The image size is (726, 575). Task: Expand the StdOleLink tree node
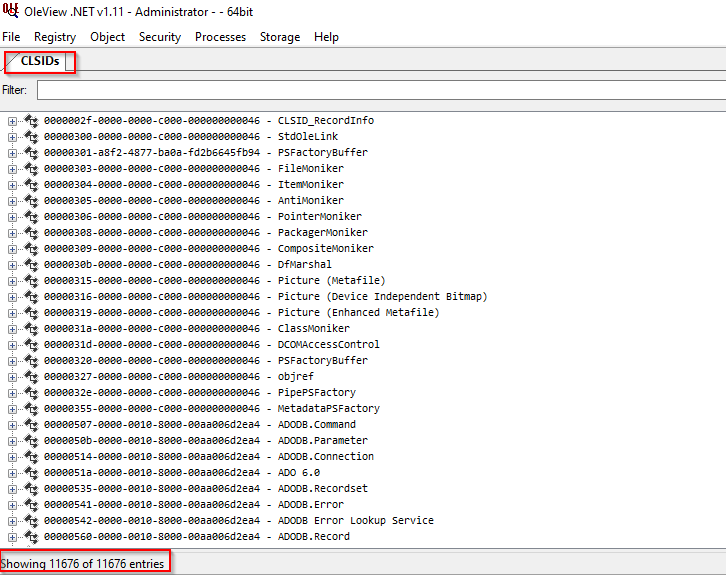(13, 137)
